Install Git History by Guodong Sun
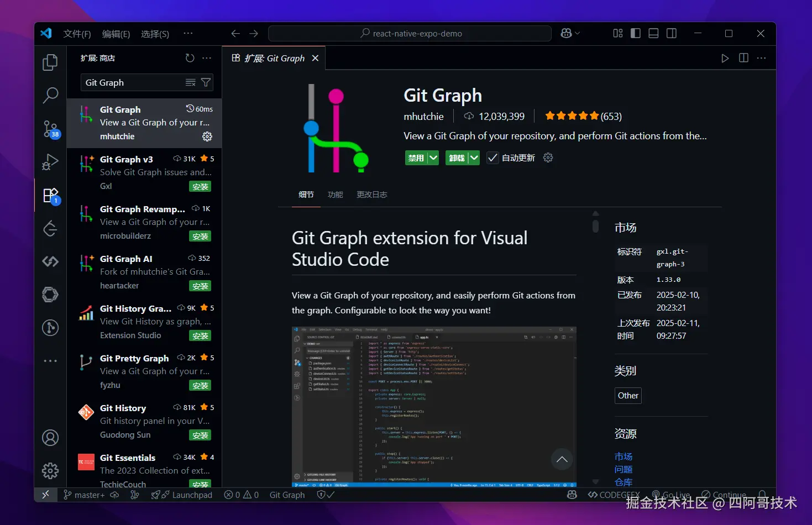 (200, 435)
